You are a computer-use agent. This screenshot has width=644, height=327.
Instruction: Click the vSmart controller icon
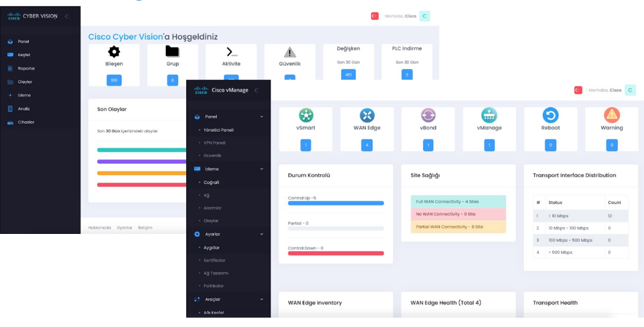pos(306,115)
